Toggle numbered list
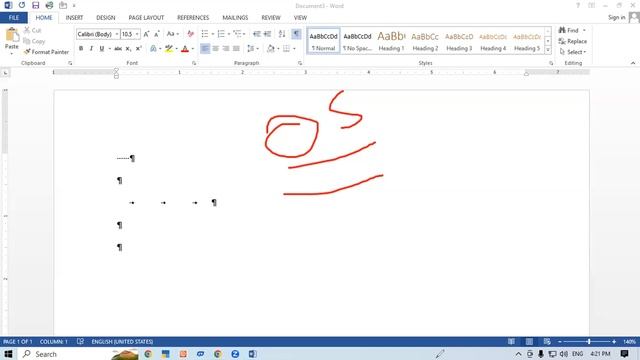 pyautogui.click(x=221, y=34)
